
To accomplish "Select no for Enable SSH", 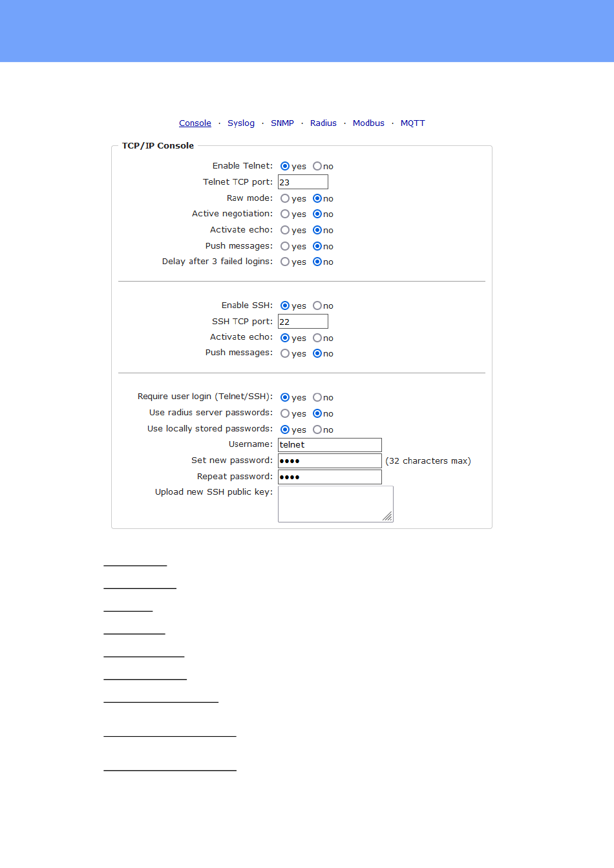I will (317, 305).
